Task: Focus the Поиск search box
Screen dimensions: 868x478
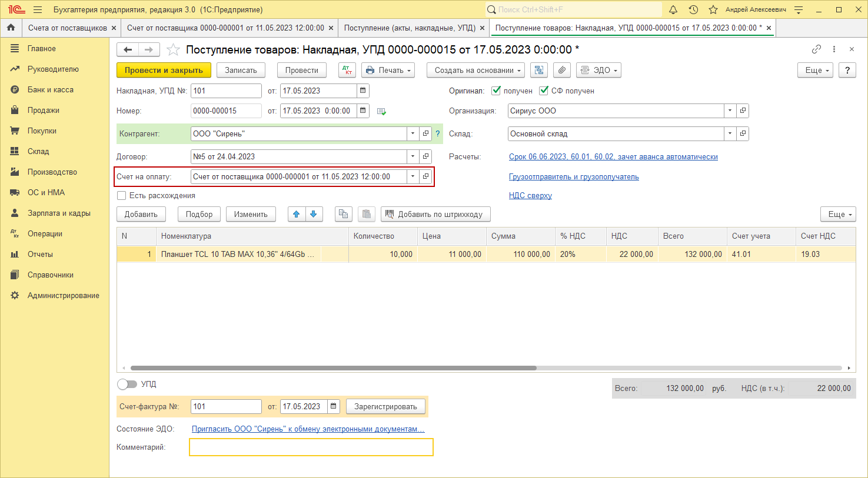Action: (574, 9)
